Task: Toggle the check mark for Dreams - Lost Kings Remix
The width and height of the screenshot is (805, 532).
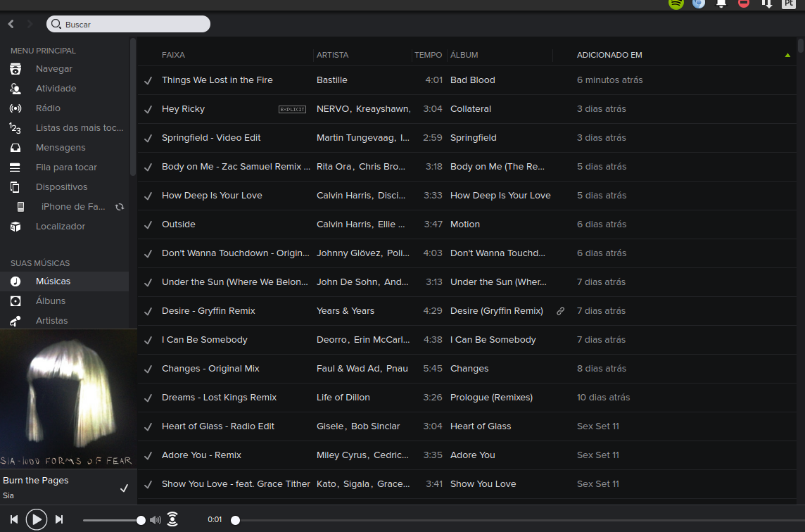Action: point(148,398)
